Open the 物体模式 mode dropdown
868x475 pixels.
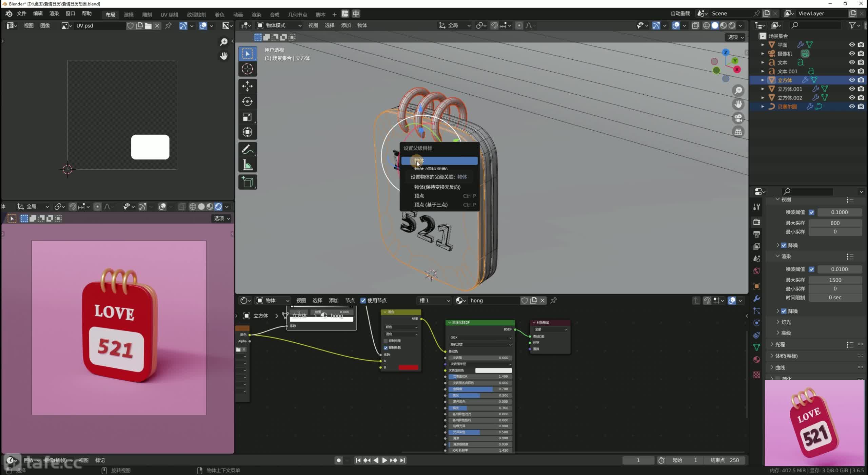[279, 25]
